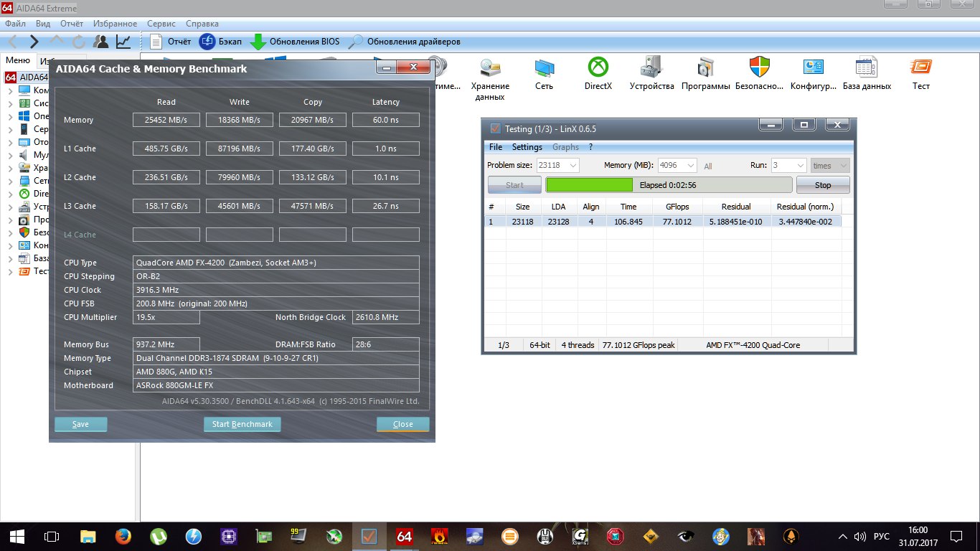Click Обновления драйверов toolbar button
Image resolution: width=980 pixels, height=551 pixels.
pyautogui.click(x=404, y=42)
